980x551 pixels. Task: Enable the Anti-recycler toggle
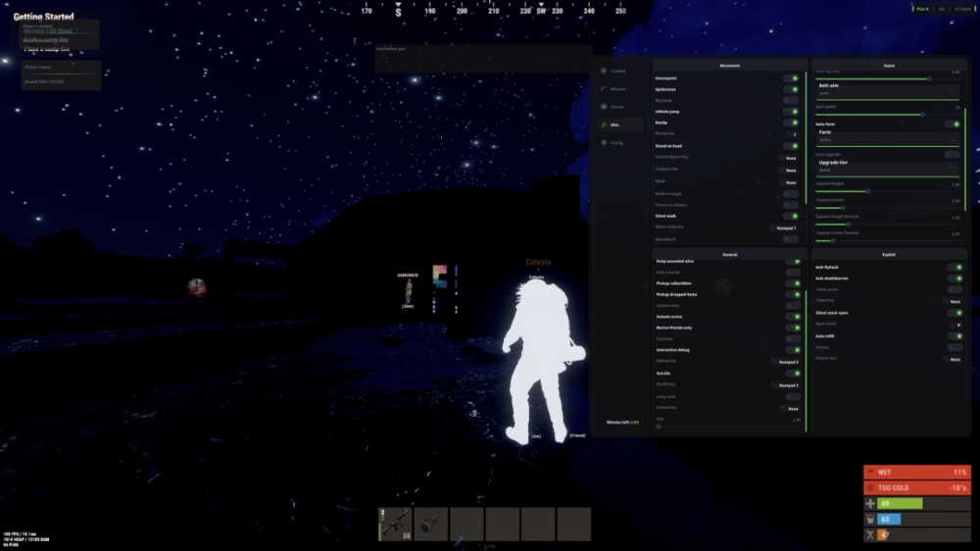793,273
